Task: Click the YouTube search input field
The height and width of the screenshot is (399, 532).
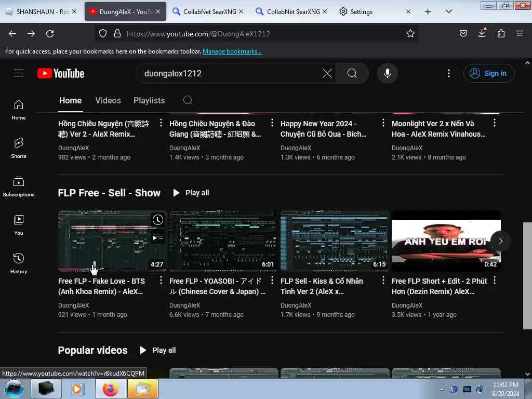Action: [x=231, y=73]
